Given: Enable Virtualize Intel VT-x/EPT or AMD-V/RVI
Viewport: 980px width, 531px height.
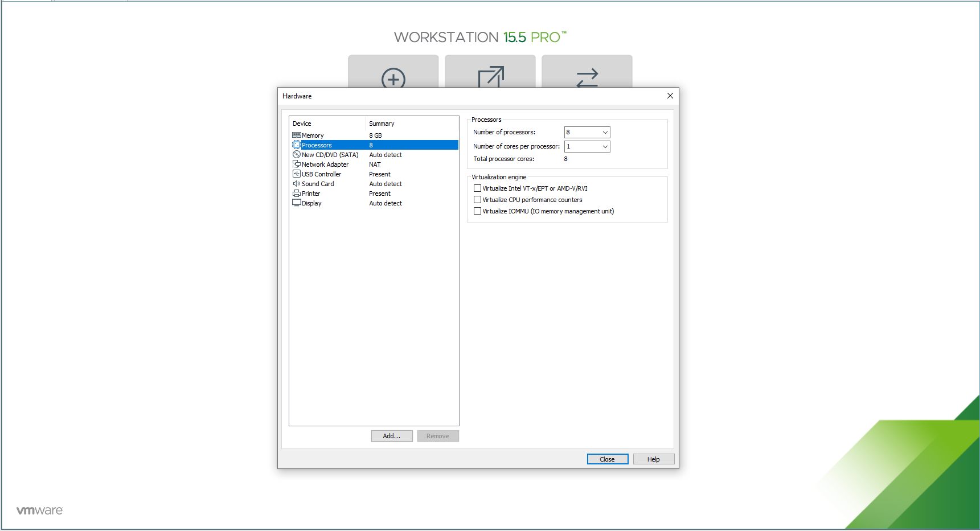Looking at the screenshot, I should point(477,188).
